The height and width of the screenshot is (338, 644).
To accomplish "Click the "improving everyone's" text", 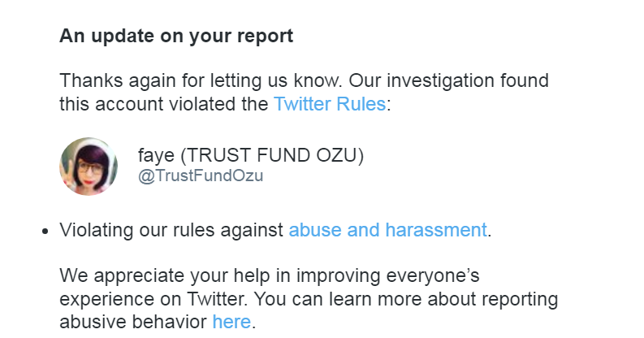I will point(396,275).
